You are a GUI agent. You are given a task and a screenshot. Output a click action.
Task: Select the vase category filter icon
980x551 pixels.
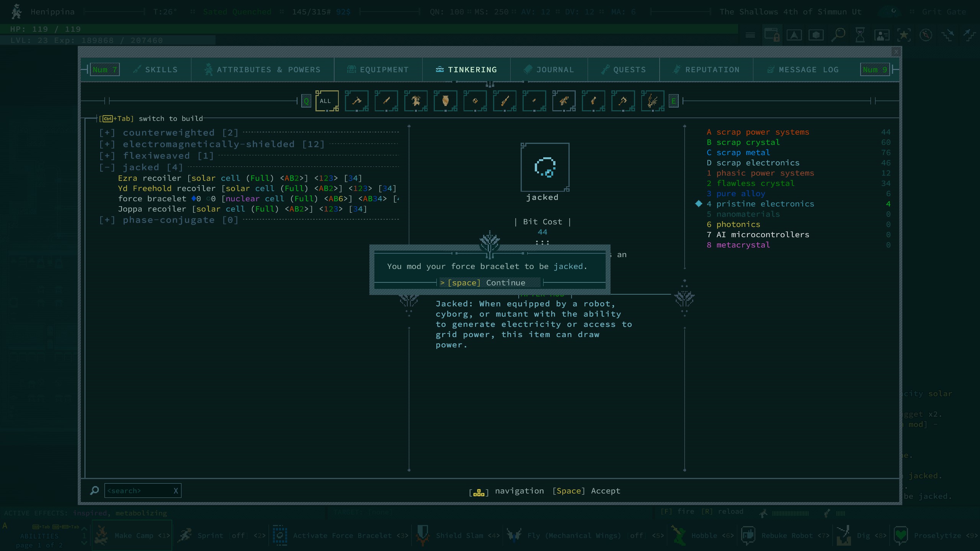coord(445,101)
